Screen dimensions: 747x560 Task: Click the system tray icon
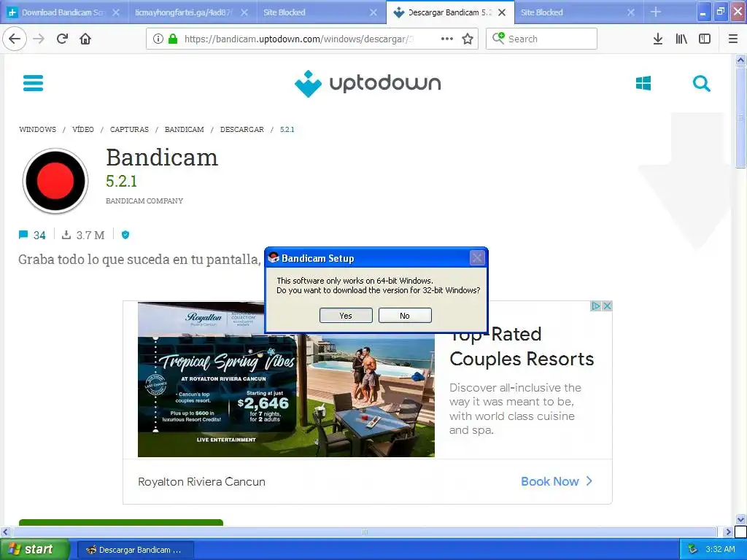coord(692,550)
